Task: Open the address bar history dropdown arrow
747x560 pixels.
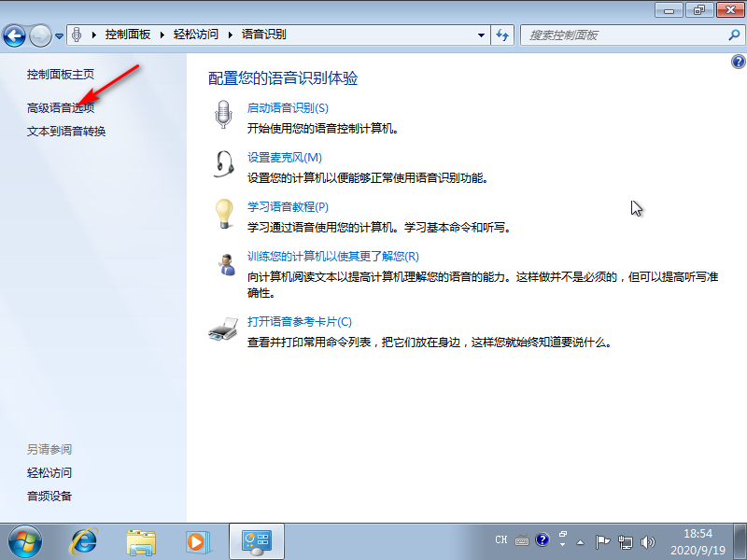Action: [480, 35]
